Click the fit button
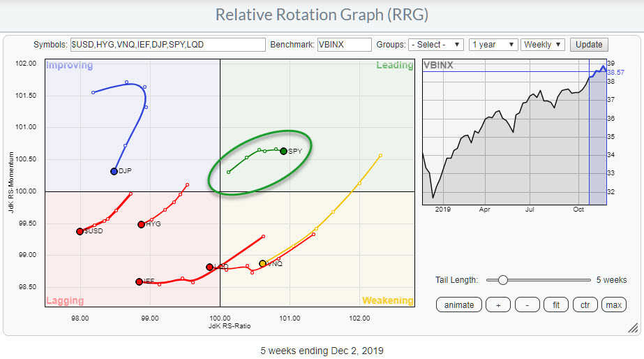 [x=556, y=305]
